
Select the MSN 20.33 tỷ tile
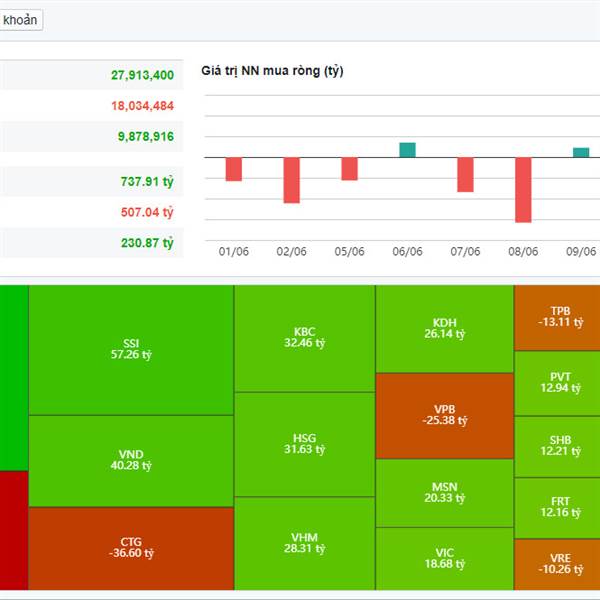coord(445,493)
